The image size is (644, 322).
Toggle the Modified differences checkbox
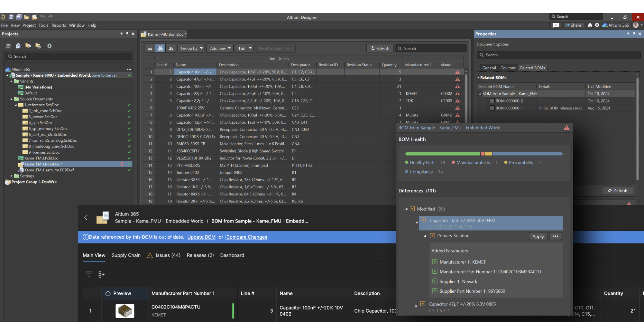pos(412,209)
